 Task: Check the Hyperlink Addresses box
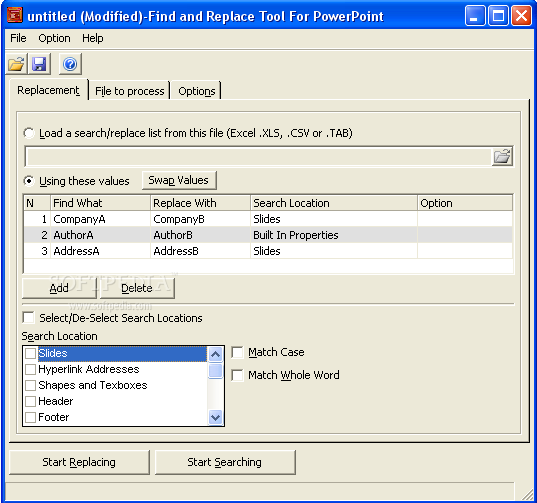(30, 369)
